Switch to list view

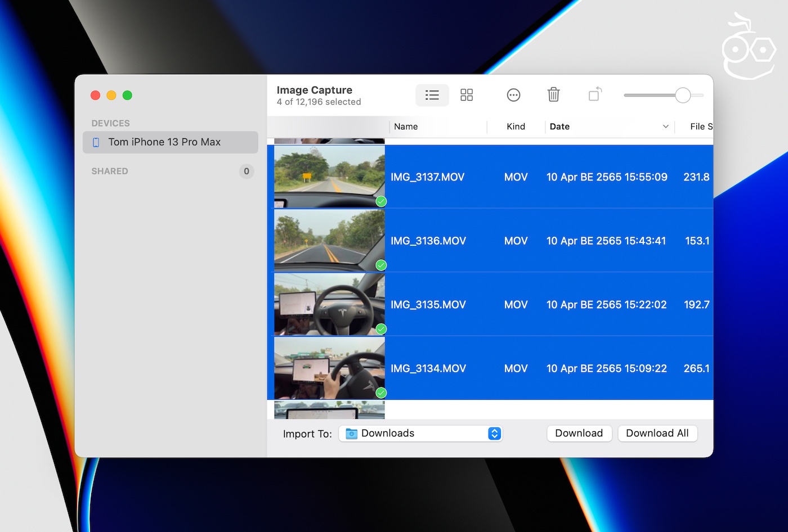coord(432,95)
